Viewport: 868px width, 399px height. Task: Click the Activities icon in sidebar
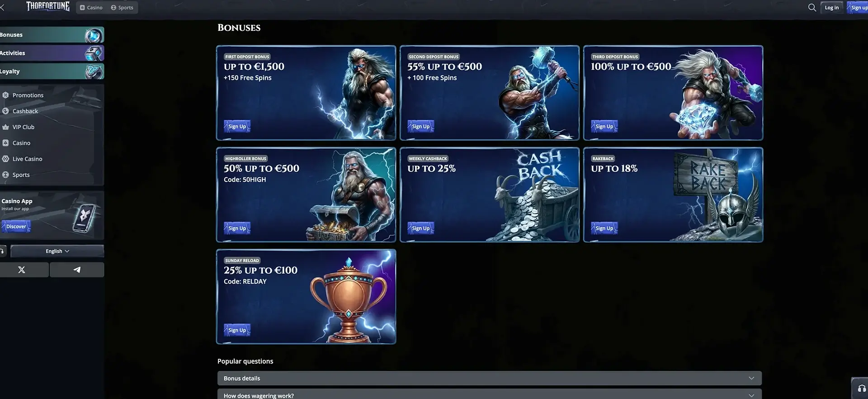(94, 53)
